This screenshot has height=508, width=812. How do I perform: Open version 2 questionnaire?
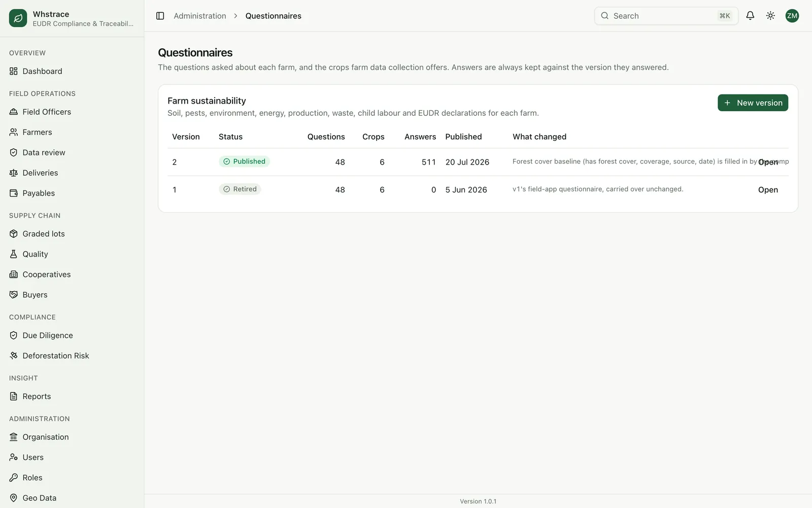coord(768,162)
